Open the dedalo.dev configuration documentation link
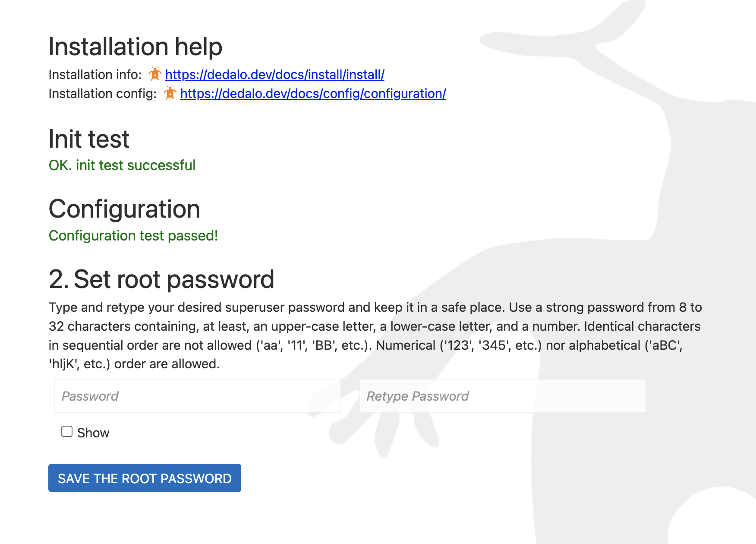This screenshot has width=756, height=544. (313, 94)
